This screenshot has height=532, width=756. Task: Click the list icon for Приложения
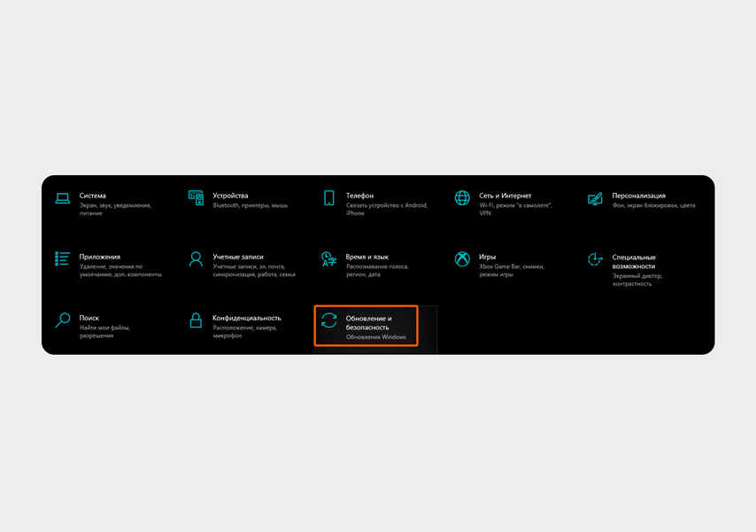pos(63,258)
